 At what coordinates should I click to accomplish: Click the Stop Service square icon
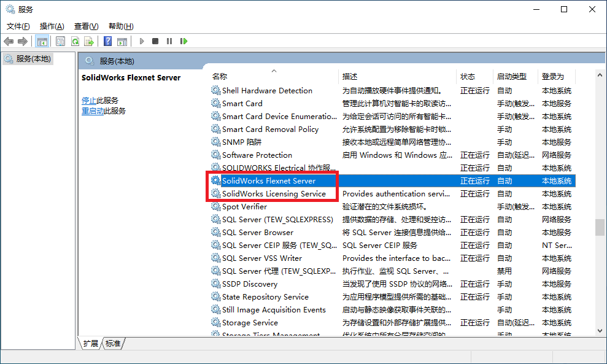pos(155,41)
